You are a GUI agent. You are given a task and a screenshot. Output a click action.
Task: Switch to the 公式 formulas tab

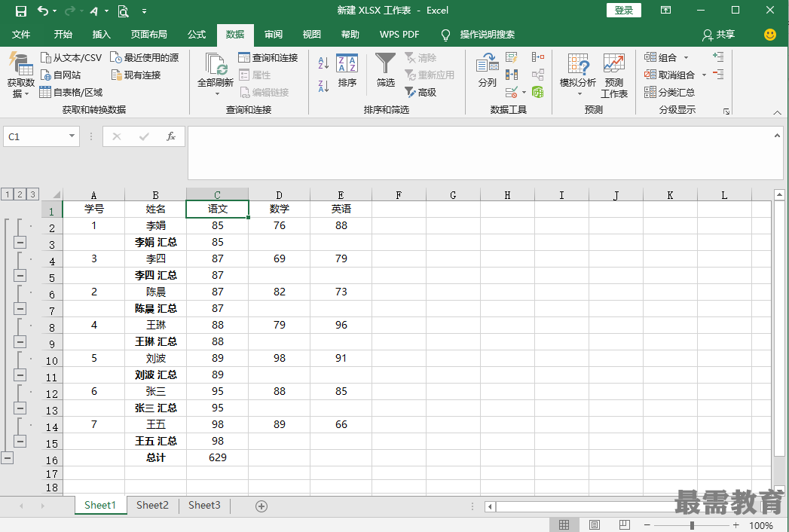point(197,34)
